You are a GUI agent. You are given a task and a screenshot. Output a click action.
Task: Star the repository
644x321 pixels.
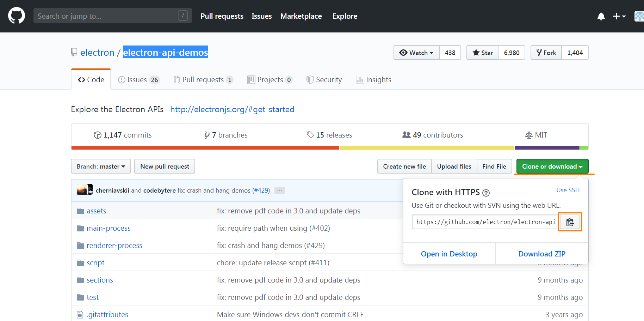coord(482,53)
